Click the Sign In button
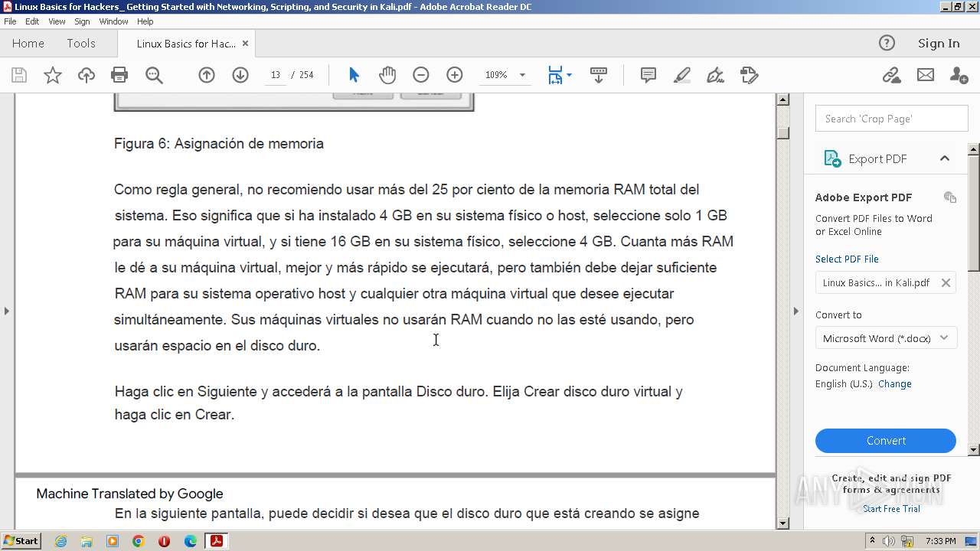 [x=939, y=44]
